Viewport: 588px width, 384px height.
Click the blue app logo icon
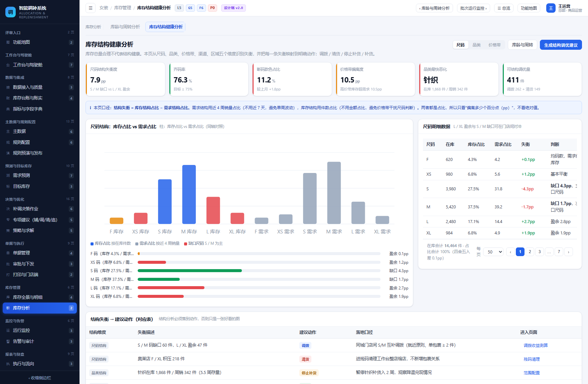coord(10,12)
